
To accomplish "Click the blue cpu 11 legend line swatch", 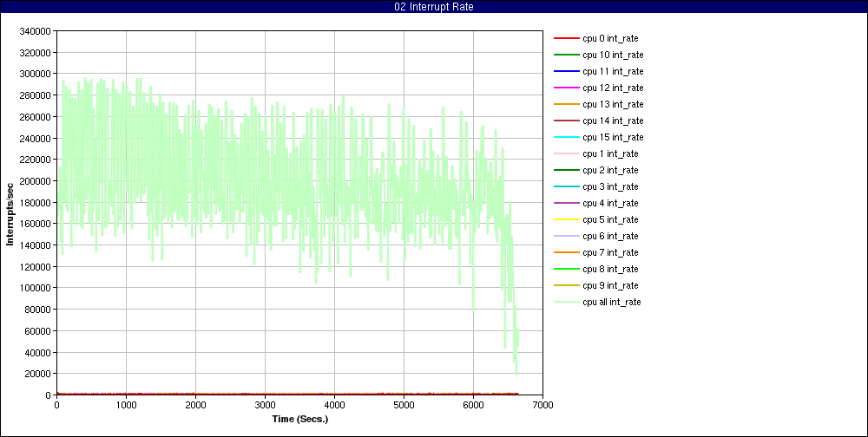I will coord(566,72).
